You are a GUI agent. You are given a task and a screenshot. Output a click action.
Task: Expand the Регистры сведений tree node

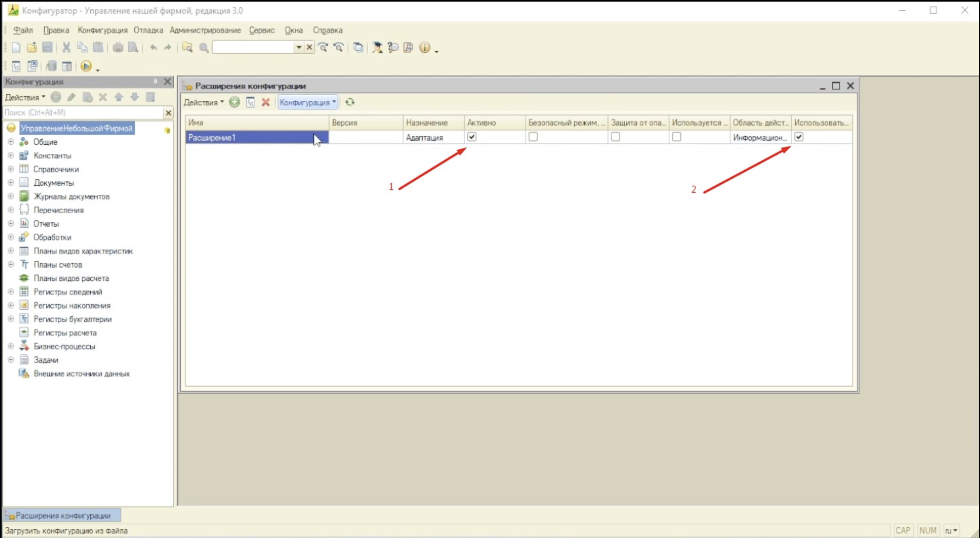pyautogui.click(x=11, y=292)
